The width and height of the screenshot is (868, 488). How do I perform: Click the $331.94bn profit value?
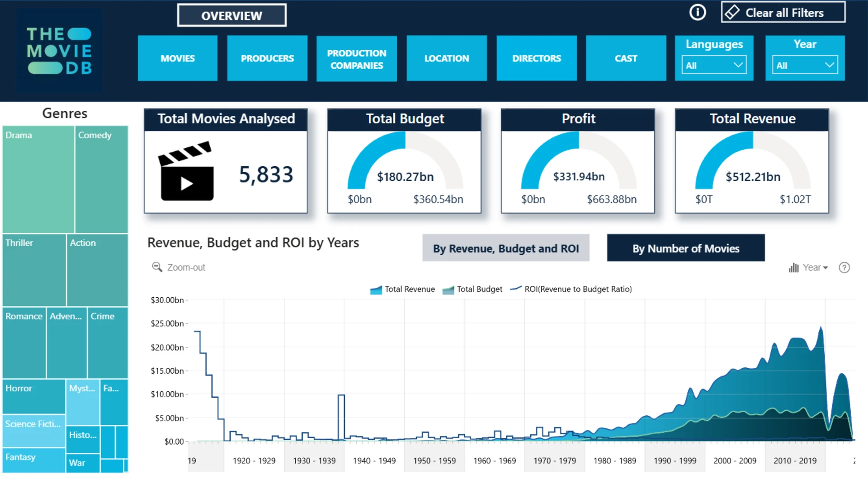579,177
